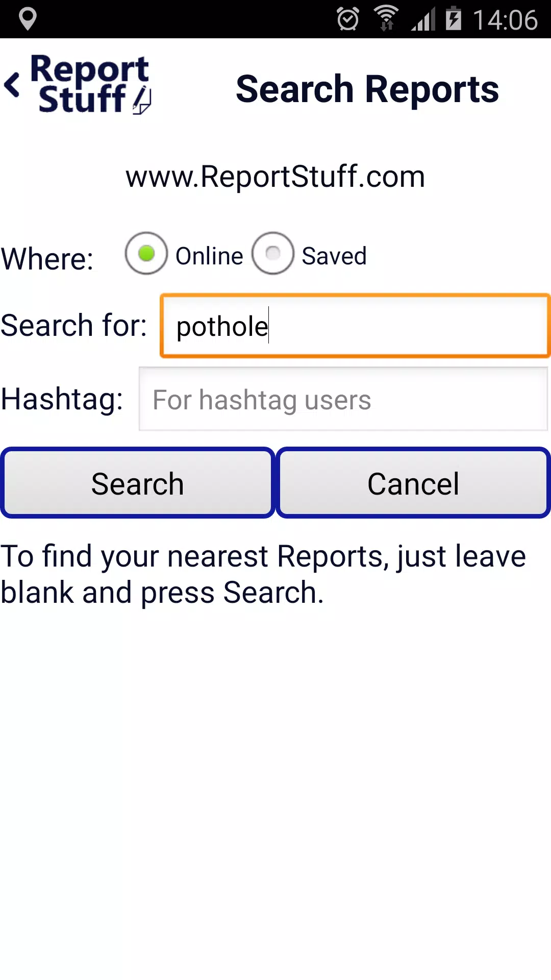Click the Search button

pos(138,483)
